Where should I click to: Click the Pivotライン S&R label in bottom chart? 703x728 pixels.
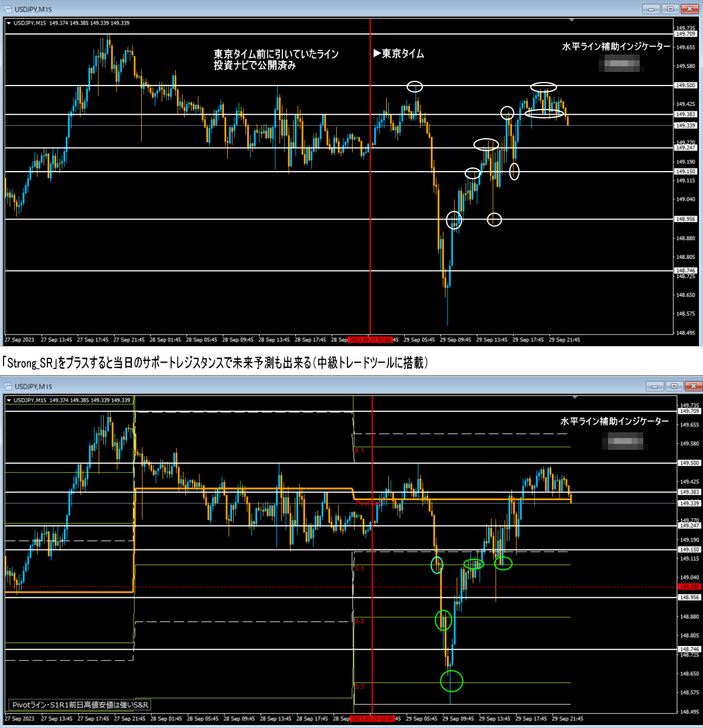pos(80,705)
